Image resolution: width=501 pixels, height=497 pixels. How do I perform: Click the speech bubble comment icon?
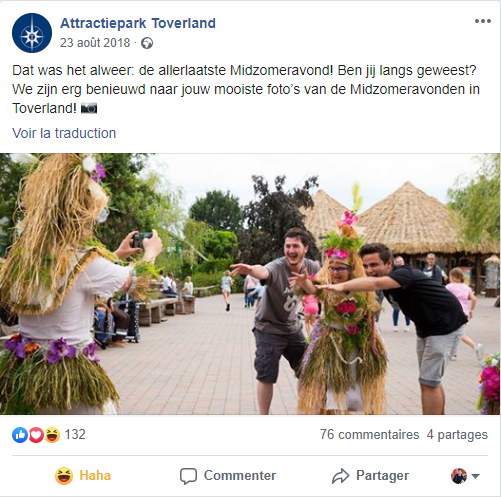[x=188, y=476]
